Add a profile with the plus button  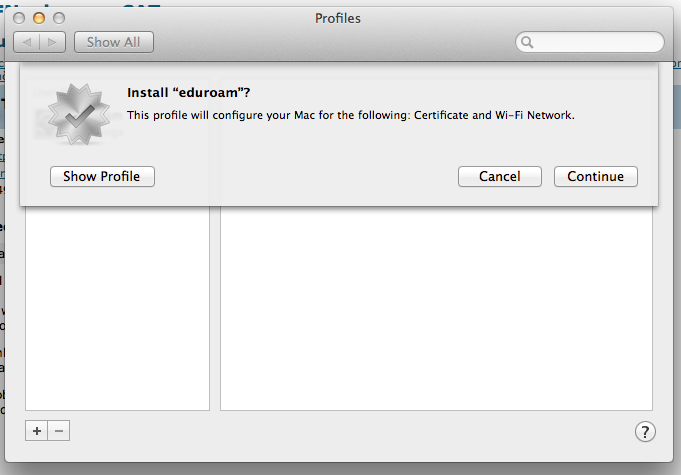37,431
